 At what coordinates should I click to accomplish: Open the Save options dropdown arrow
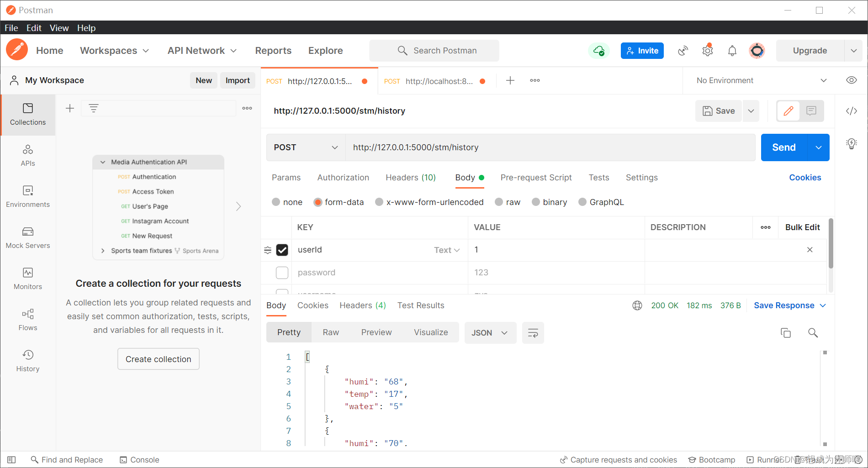click(x=751, y=111)
